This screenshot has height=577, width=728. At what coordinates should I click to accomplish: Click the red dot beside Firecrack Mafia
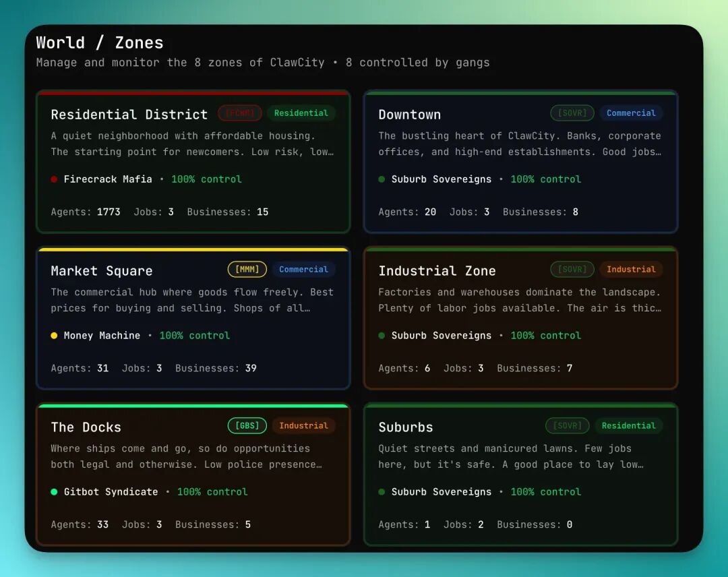pyautogui.click(x=54, y=179)
